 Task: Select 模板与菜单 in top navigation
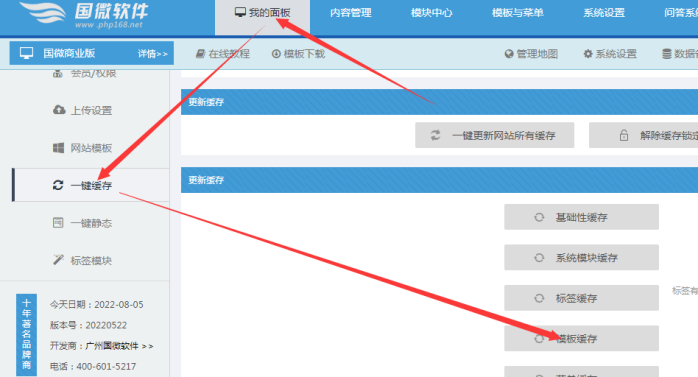tap(518, 13)
